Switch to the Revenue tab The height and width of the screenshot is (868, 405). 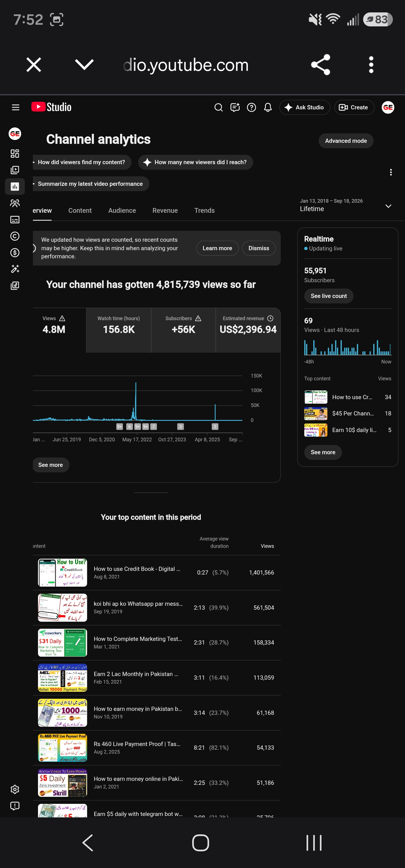(x=165, y=211)
